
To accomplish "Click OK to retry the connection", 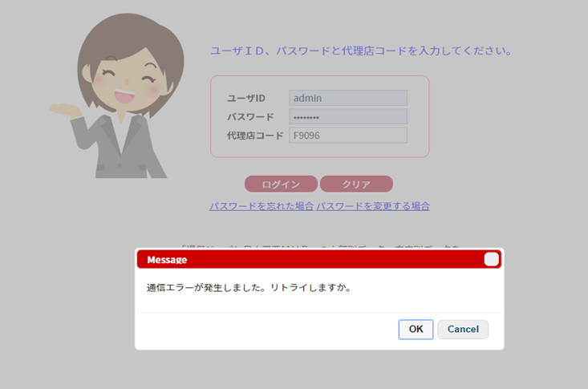I will point(416,329).
